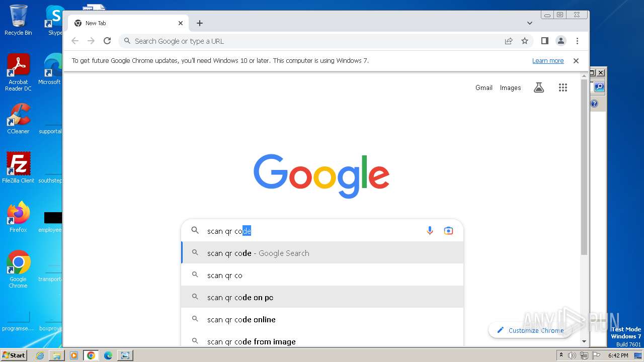The width and height of the screenshot is (644, 362).
Task: Click the help icon in background window
Action: 594,104
